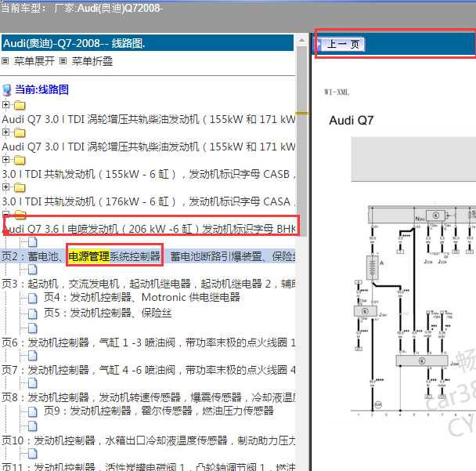This screenshot has width=476, height=471.
Task: Click the document icon above 页8
Action: point(33,383)
